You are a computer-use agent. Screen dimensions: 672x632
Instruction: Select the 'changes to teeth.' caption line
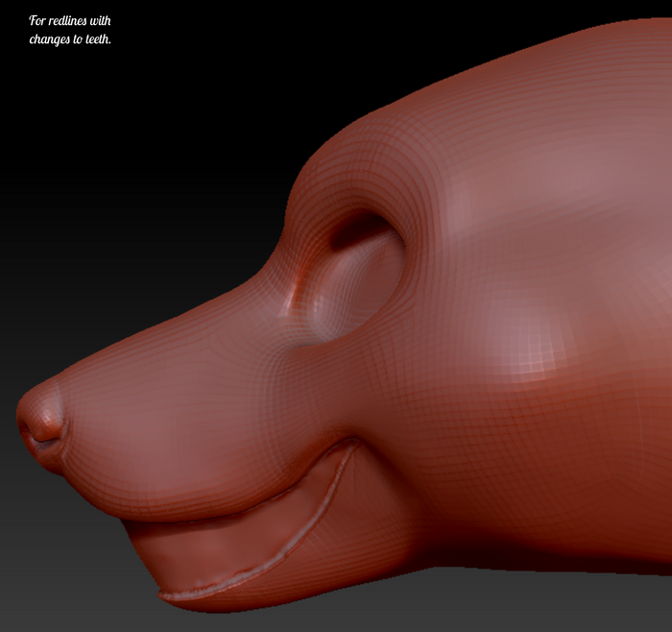[x=70, y=39]
